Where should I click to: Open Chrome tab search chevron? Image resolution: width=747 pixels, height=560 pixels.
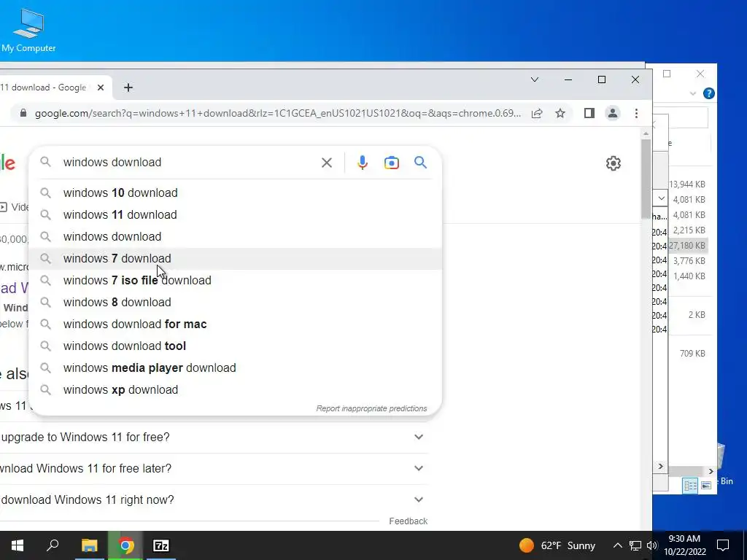[x=535, y=79]
